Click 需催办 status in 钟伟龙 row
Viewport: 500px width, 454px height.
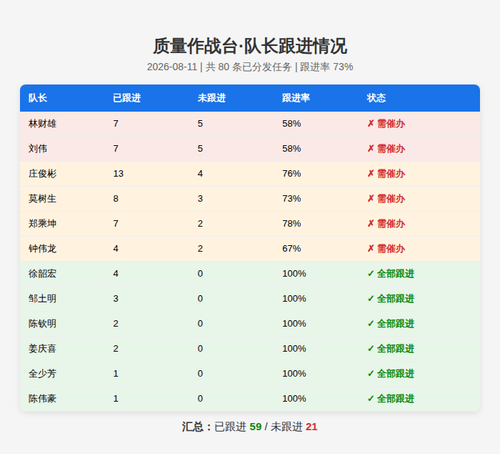[x=386, y=249]
